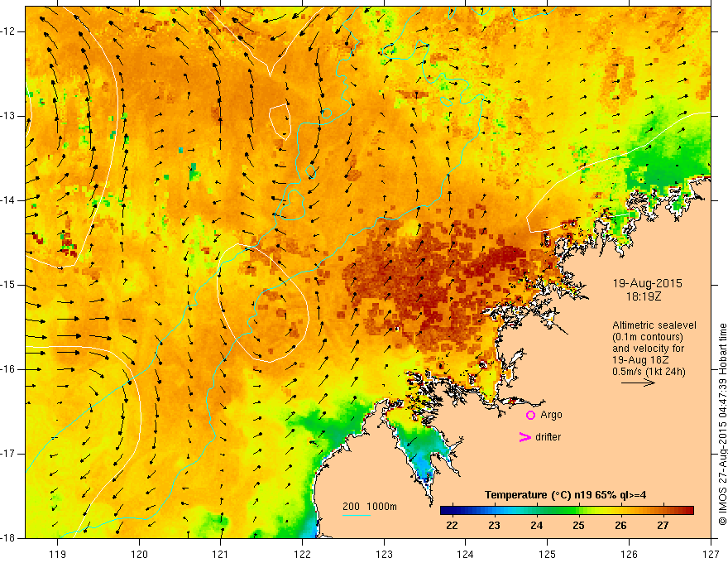Click latitude axis label -17
Image resolution: width=728 pixels, height=563 pixels.
click(8, 454)
